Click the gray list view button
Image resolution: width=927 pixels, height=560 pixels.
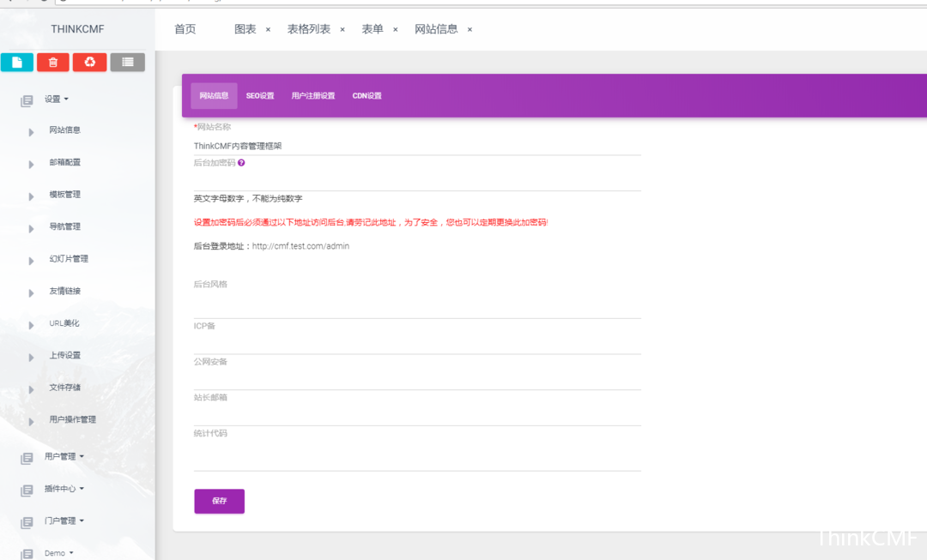click(x=128, y=62)
